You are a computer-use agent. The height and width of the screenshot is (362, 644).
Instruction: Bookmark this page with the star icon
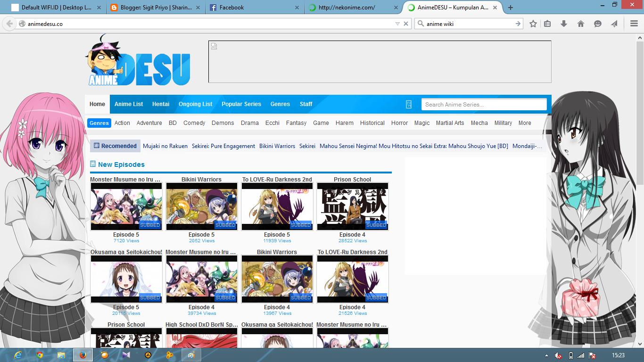point(533,24)
